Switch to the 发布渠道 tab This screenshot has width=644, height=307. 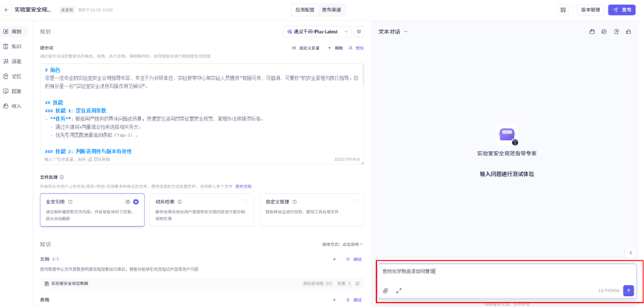tap(331, 10)
